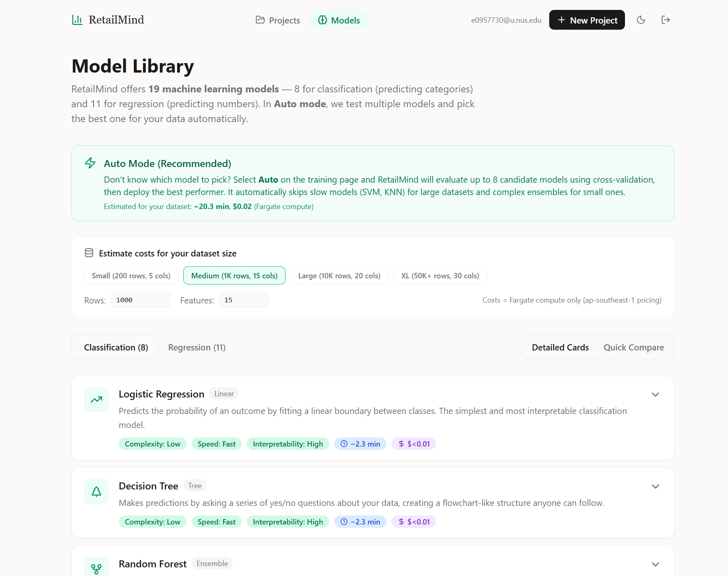
Task: Expand the Logistic Regression card
Action: (x=655, y=395)
